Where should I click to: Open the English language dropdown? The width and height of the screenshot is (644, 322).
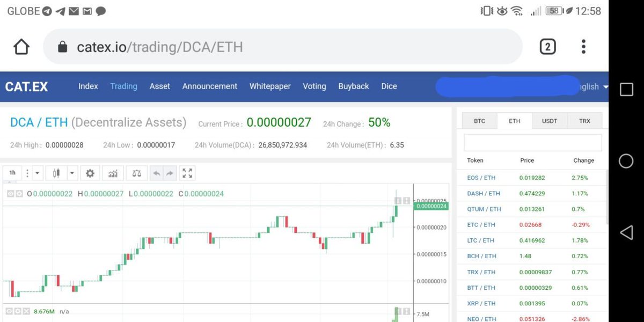[593, 86]
